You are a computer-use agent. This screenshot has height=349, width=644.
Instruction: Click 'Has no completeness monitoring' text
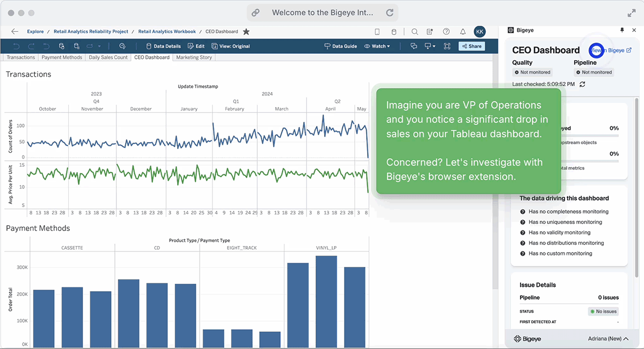pyautogui.click(x=568, y=212)
